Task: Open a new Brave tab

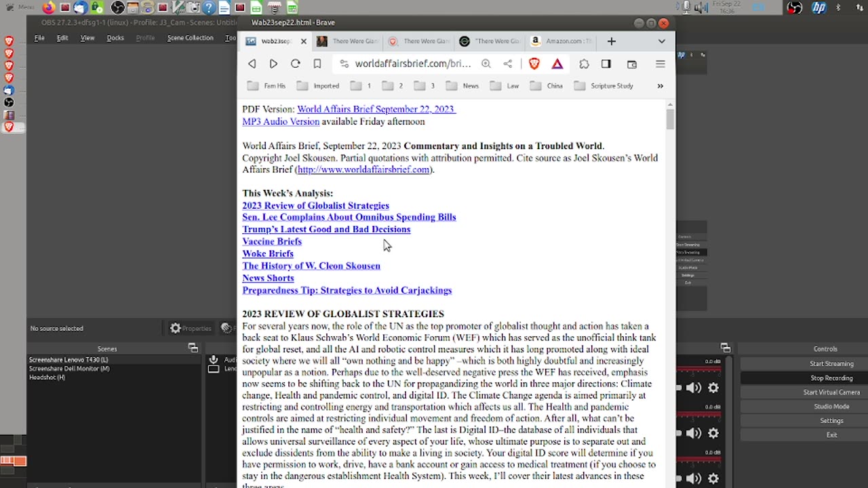Action: pos(611,41)
